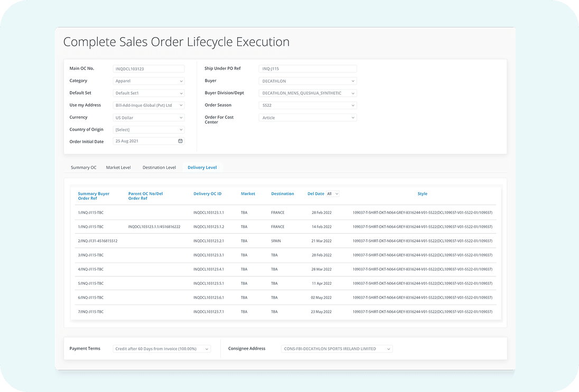
Task: Click the Delivery OC ID column header
Action: click(x=208, y=194)
